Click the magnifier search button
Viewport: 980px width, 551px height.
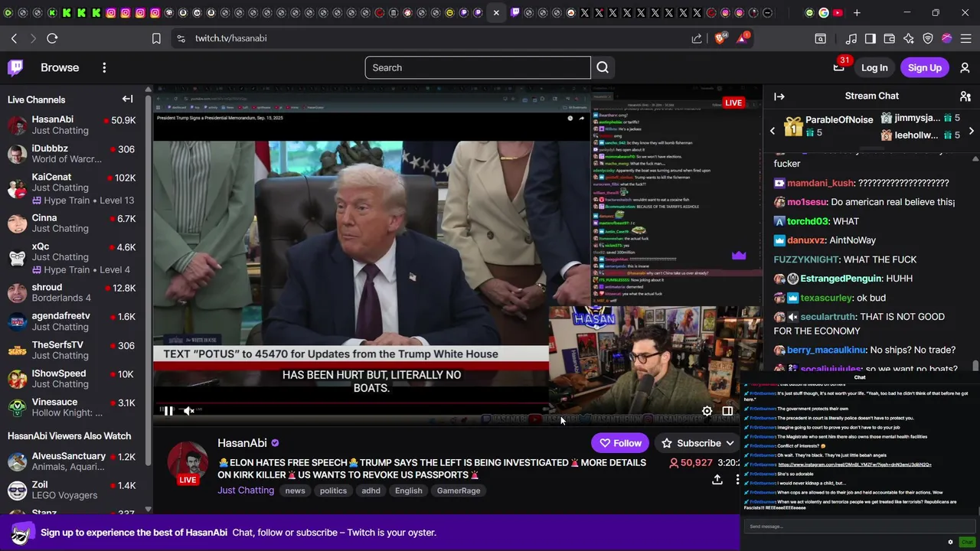[603, 67]
